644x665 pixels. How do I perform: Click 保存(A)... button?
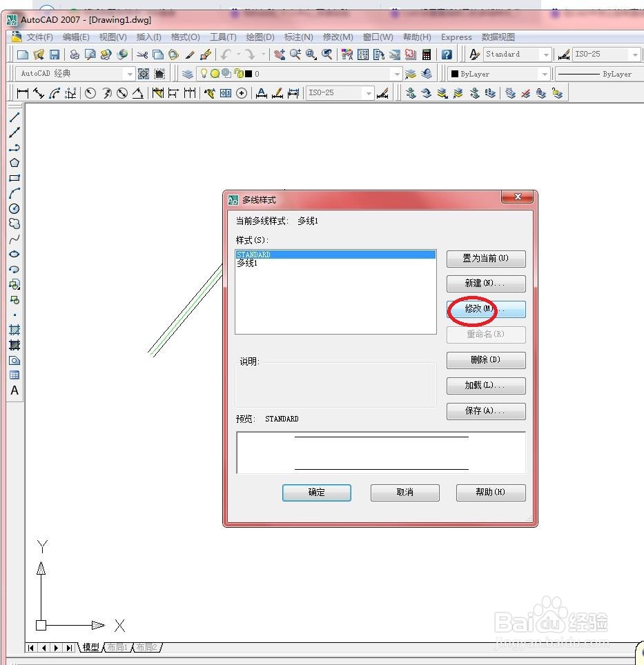(x=486, y=411)
